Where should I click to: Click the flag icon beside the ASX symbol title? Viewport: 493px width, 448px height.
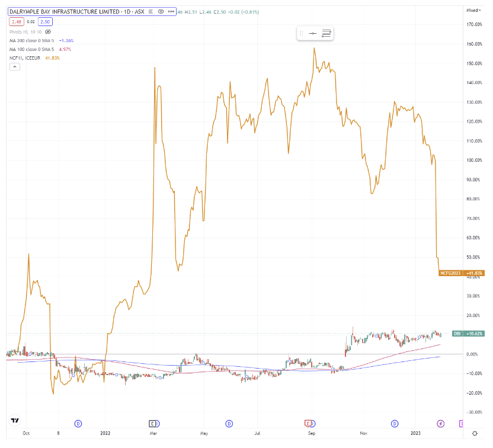click(x=151, y=12)
